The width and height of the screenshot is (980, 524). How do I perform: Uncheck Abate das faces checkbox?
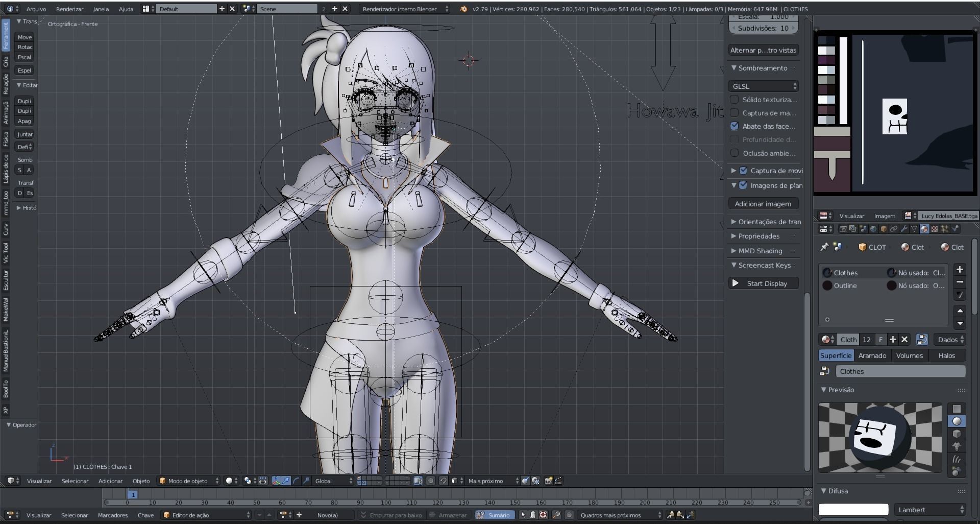point(734,126)
